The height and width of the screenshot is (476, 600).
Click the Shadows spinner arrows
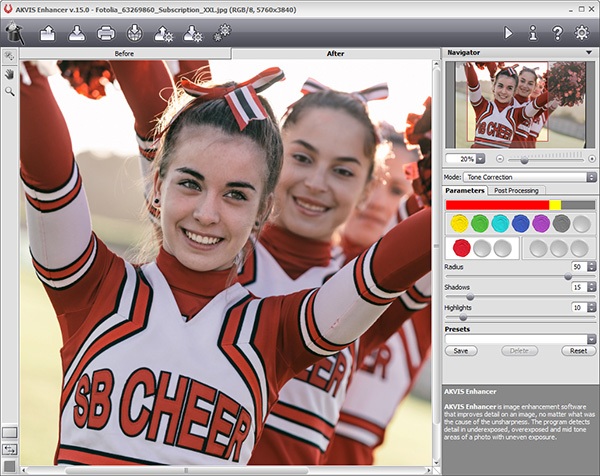click(592, 287)
